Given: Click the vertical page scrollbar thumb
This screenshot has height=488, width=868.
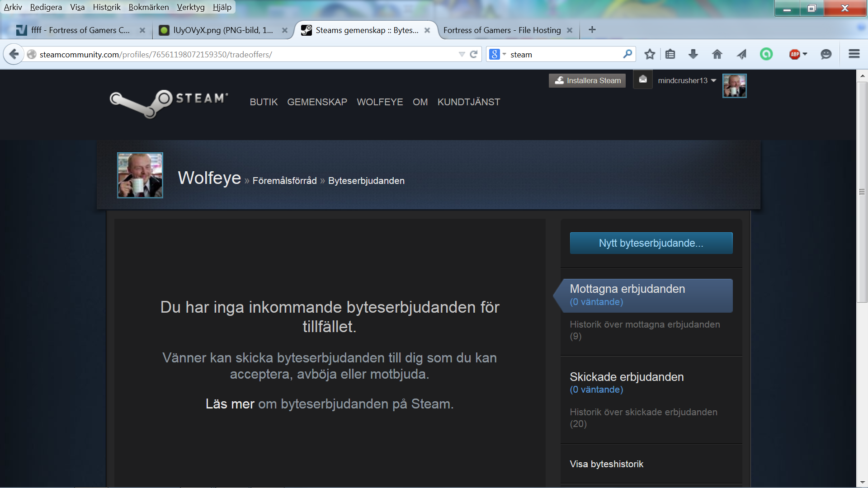Looking at the screenshot, I should coord(862,192).
